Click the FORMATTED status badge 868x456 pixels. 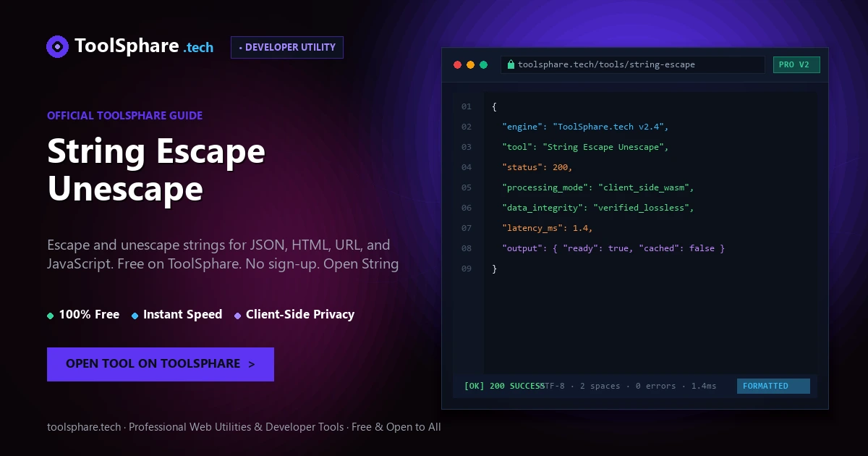click(773, 386)
